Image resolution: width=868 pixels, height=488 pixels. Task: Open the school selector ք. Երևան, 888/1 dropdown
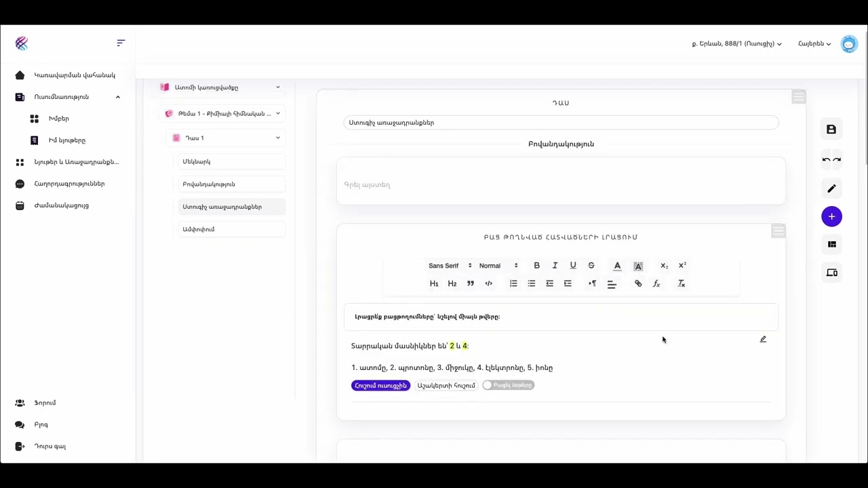(x=736, y=43)
